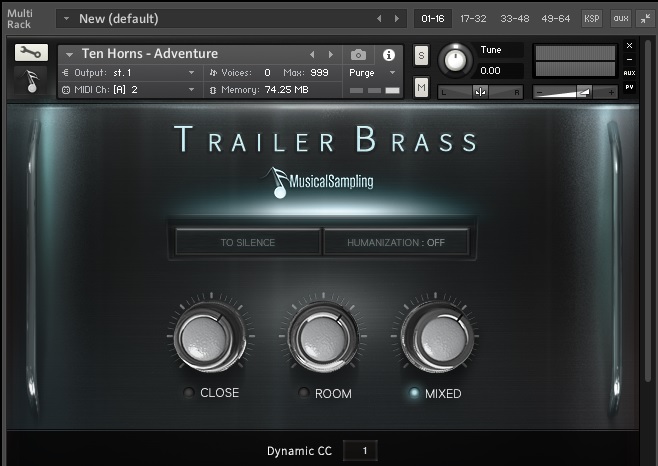Click the Dynamic CC value field

360,451
